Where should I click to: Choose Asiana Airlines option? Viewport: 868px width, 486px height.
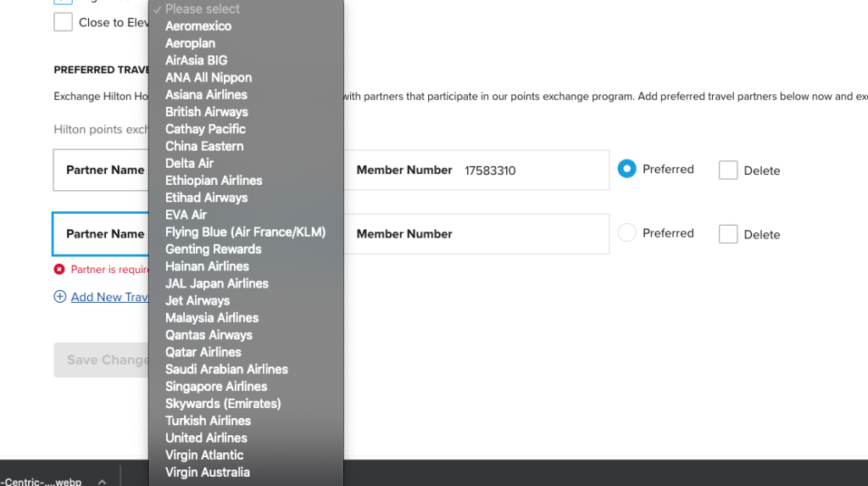247,95
